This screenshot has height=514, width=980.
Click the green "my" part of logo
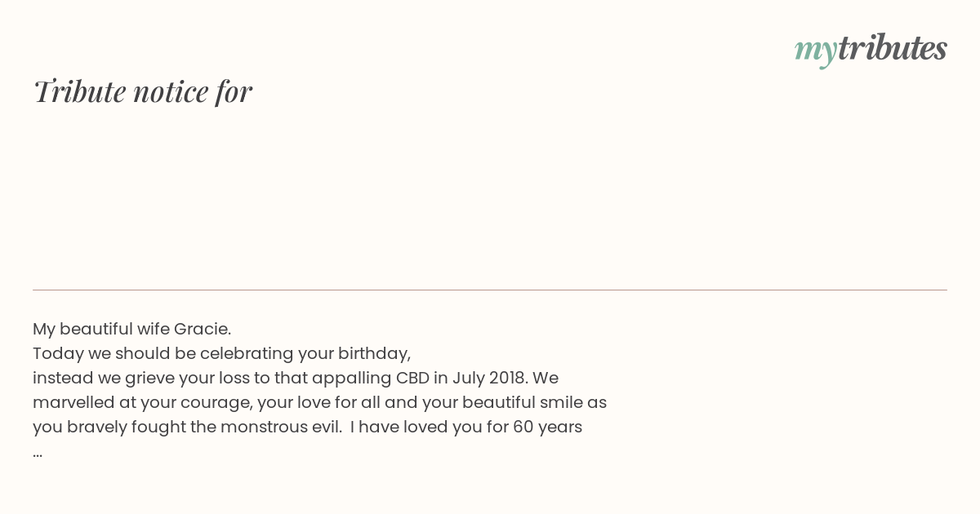click(815, 51)
